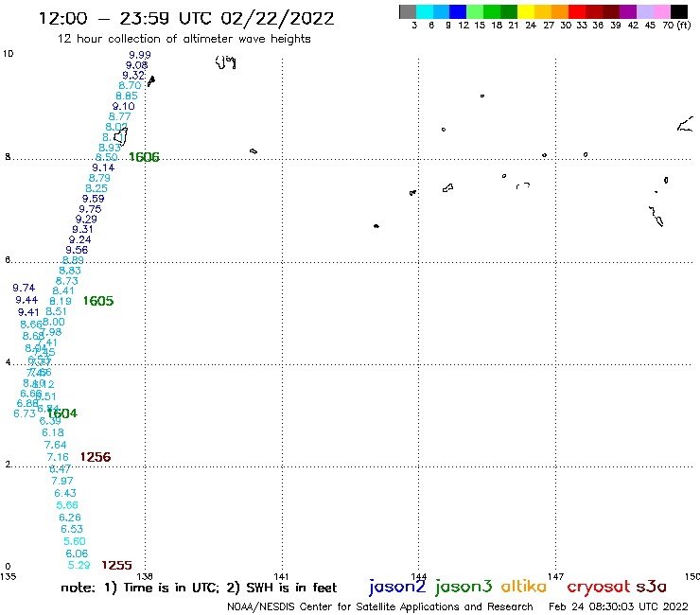Pick the bright red legend swatch
This screenshot has width=700, height=615.
coord(576,11)
